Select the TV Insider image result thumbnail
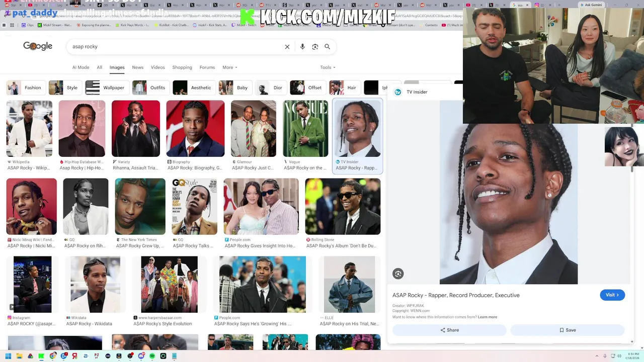Viewport: 644px width, 362px height. (357, 129)
